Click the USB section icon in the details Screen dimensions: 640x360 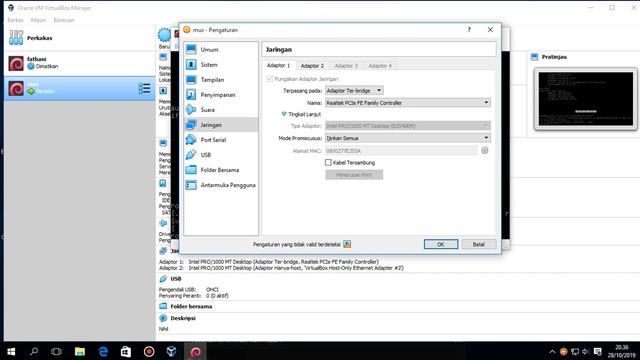[163, 279]
